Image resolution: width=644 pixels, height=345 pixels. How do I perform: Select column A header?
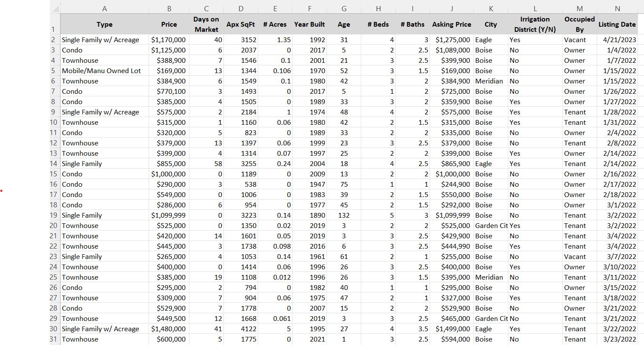[x=104, y=8]
